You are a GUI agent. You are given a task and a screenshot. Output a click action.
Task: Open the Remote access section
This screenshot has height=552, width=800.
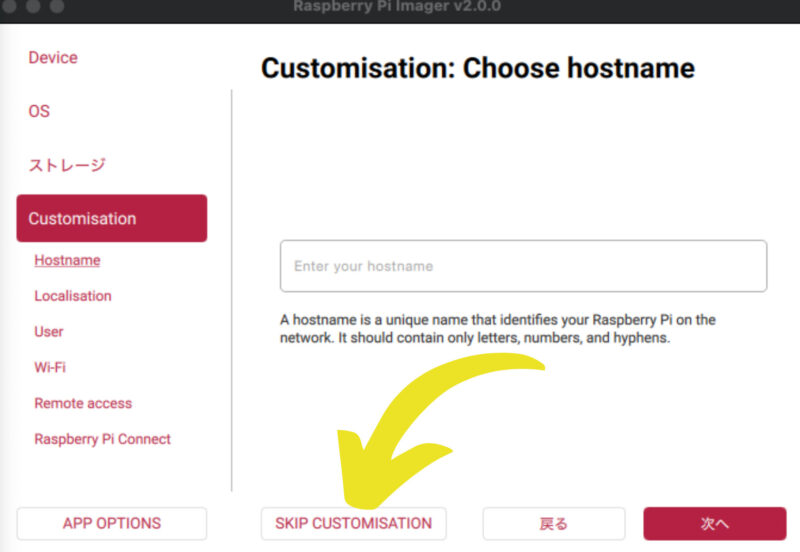[x=83, y=404]
